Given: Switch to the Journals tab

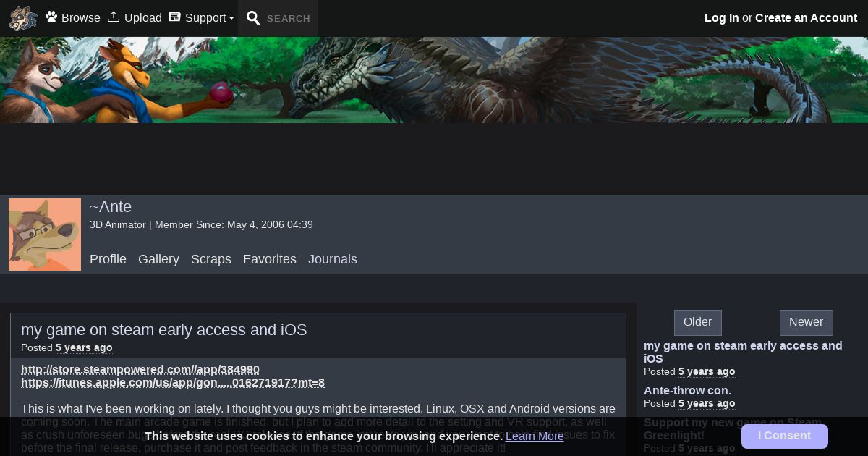Looking at the screenshot, I should 333,259.
